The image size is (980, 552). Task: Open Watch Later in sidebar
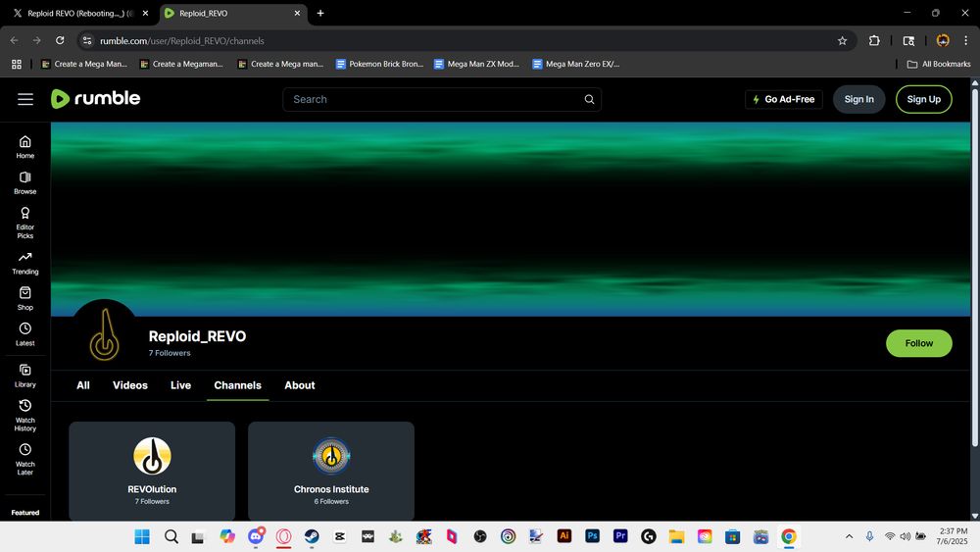tap(25, 460)
